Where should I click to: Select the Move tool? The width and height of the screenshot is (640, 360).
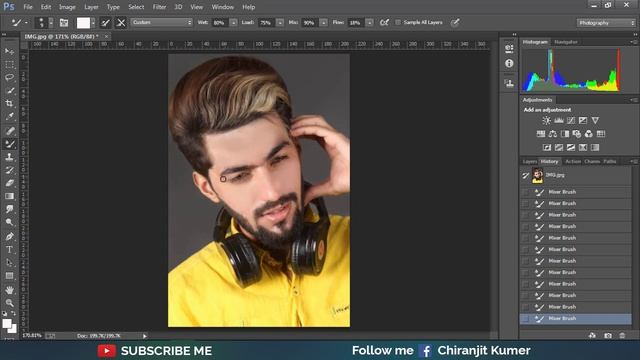click(x=9, y=51)
